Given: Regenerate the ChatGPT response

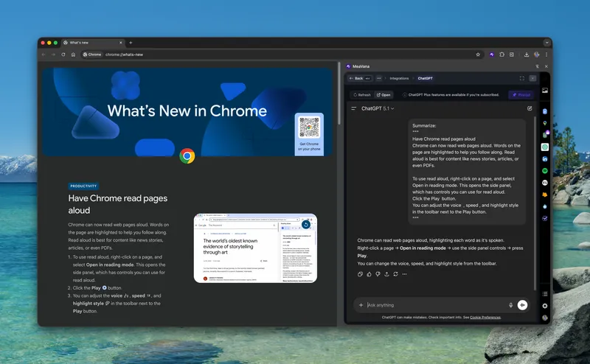Looking at the screenshot, I should coord(395,274).
